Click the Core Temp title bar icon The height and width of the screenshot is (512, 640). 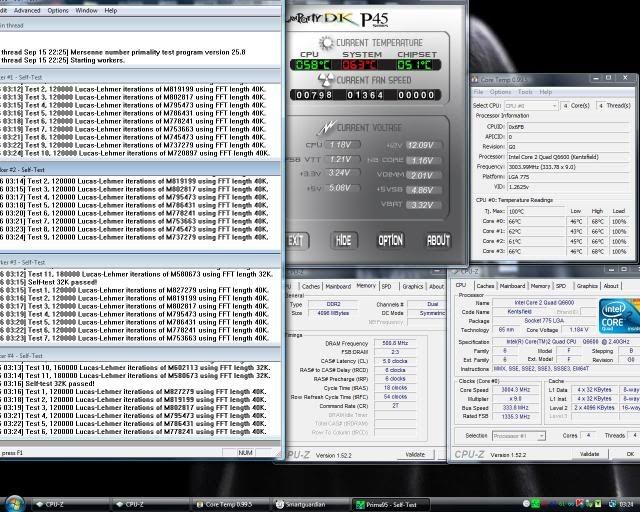(x=475, y=80)
